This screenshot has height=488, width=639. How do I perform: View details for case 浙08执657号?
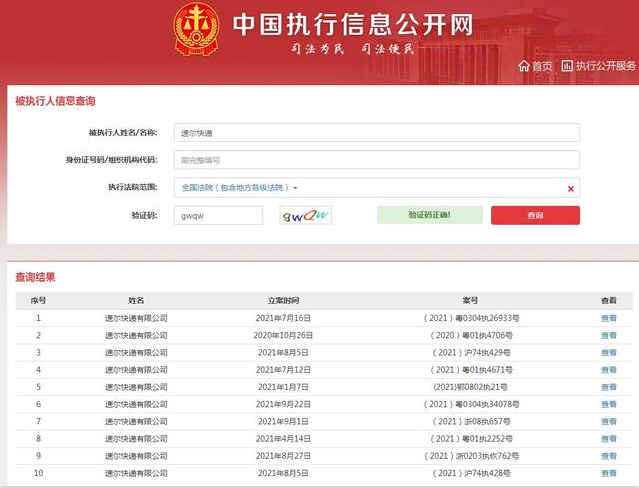[608, 421]
